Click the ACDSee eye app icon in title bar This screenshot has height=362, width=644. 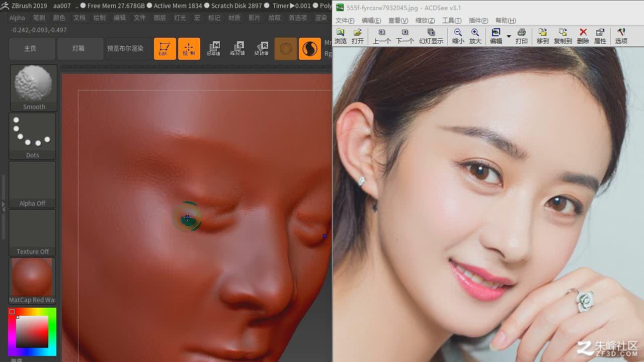tap(340, 8)
